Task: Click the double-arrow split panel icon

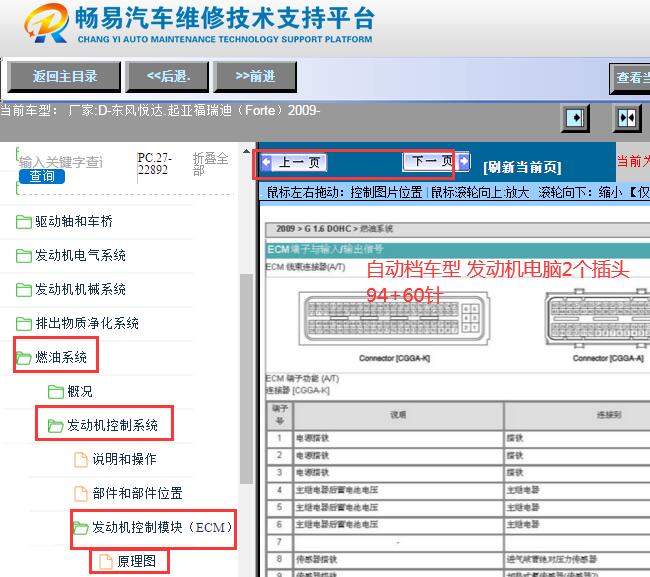Action: (626, 119)
